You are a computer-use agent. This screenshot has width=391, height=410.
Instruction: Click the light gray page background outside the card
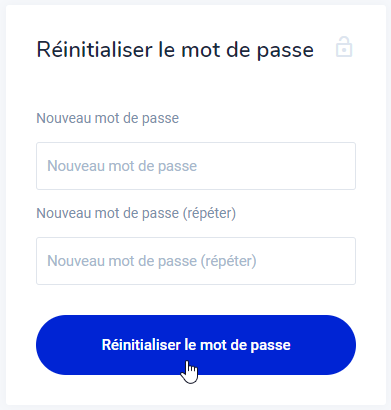(389, 200)
